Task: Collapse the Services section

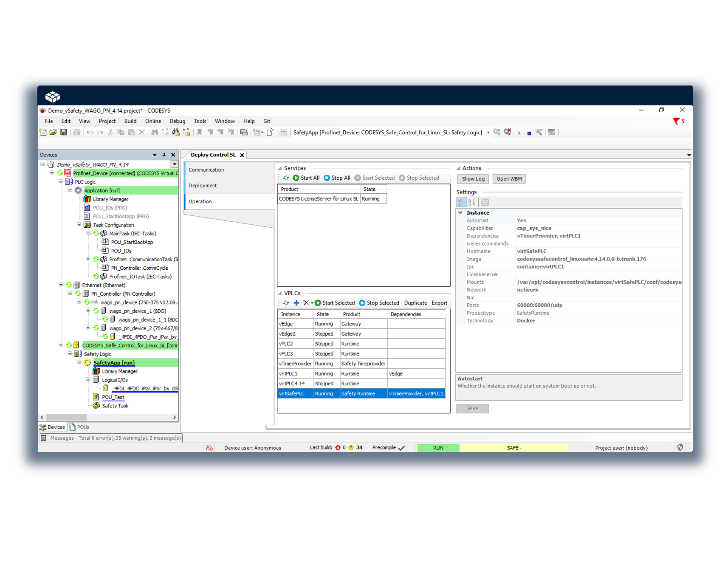Action: [x=280, y=168]
